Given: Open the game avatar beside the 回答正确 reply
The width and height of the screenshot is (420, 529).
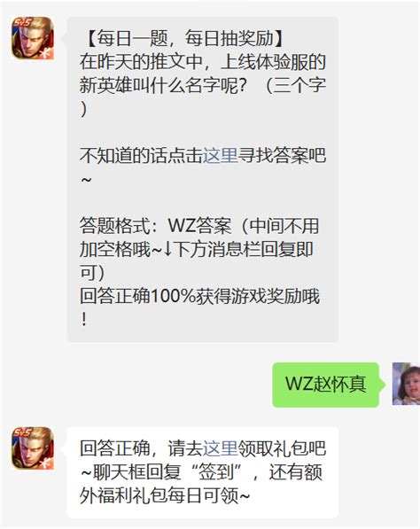Looking at the screenshot, I should point(33,448).
